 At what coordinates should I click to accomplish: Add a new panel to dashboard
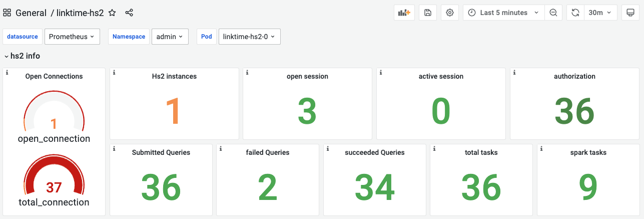coord(404,13)
